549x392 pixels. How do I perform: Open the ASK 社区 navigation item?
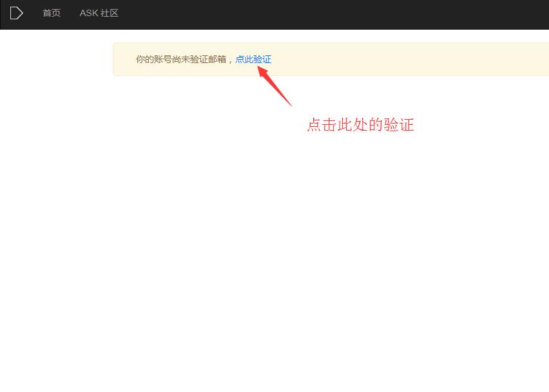pos(99,14)
